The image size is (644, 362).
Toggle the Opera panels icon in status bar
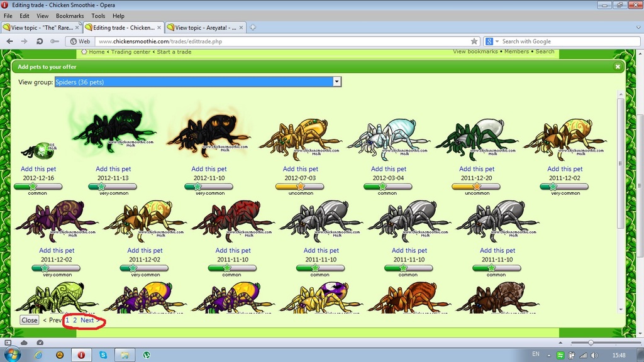click(8, 343)
